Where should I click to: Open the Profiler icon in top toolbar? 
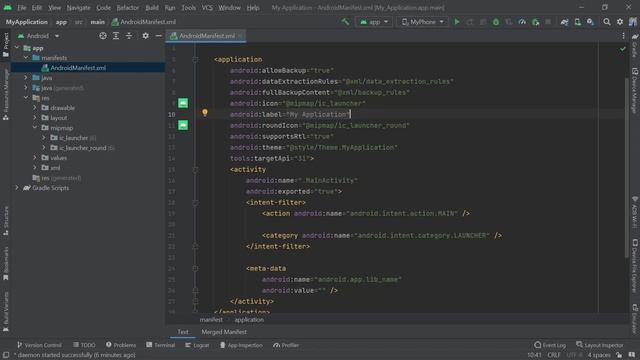coord(522,22)
